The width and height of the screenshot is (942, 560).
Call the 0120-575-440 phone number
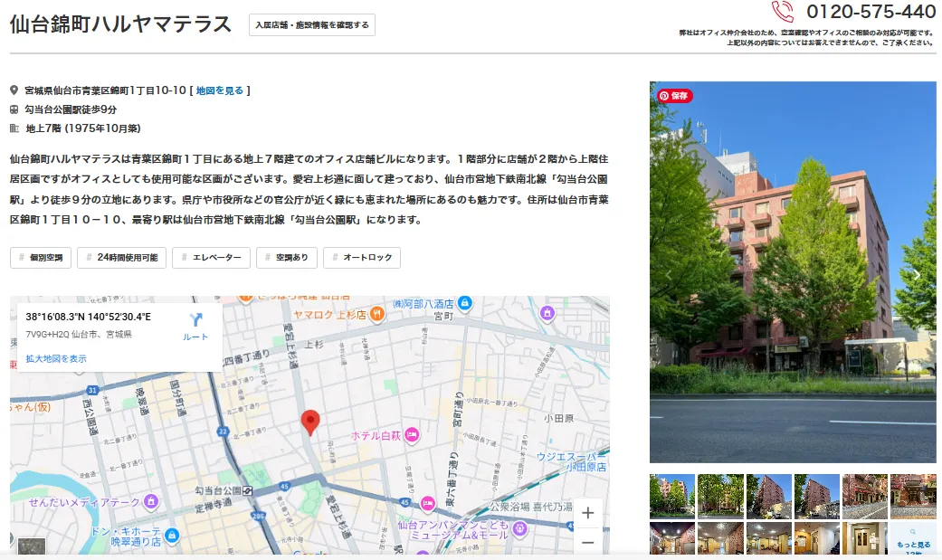coord(870,12)
